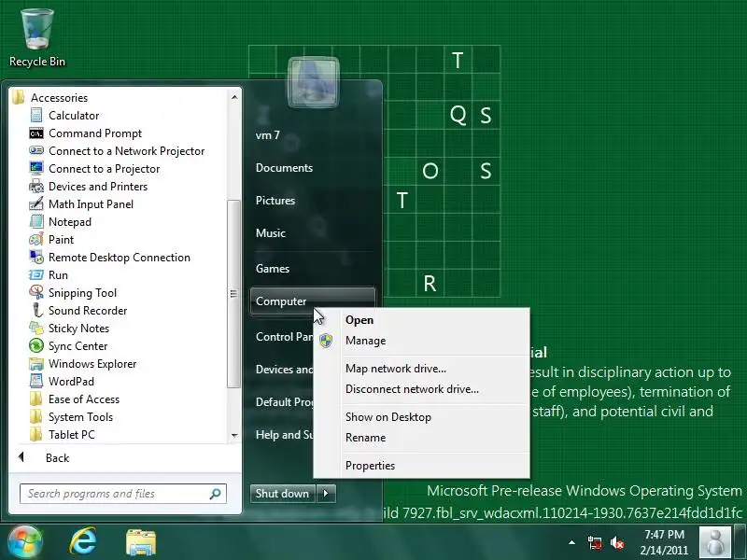Expand the System Tools folder
Viewport: 747px width, 560px height.
72,416
